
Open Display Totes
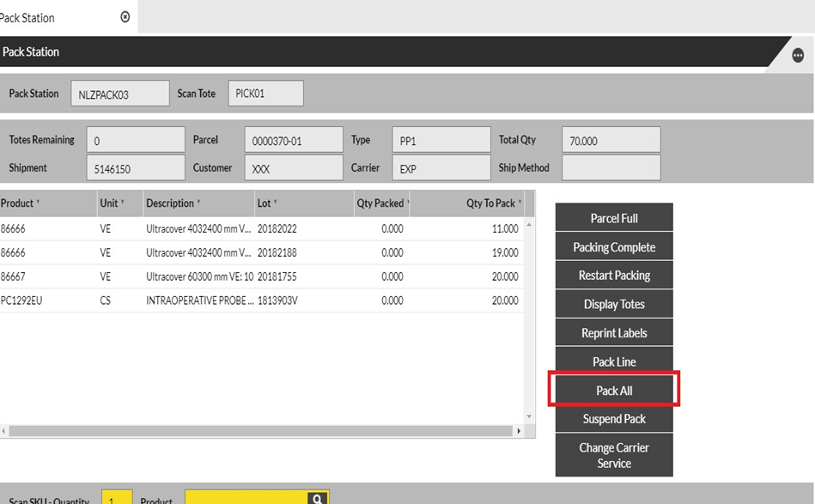614,304
